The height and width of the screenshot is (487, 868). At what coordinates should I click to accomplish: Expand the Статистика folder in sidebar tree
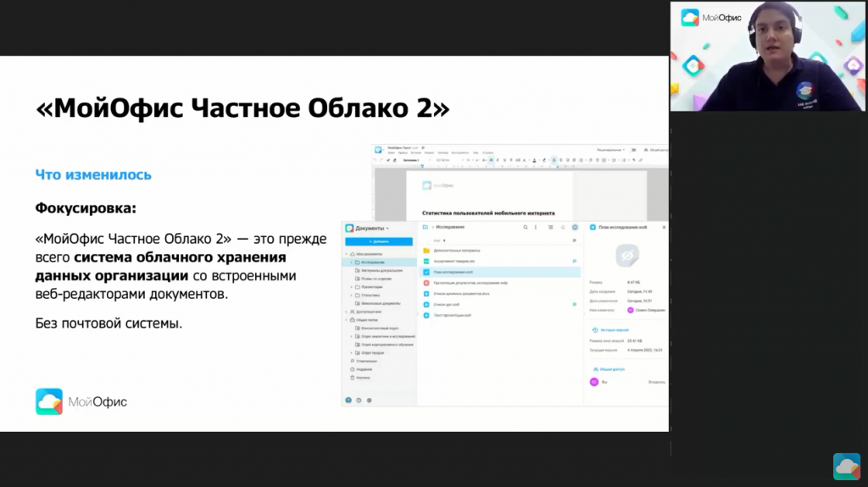tap(352, 296)
